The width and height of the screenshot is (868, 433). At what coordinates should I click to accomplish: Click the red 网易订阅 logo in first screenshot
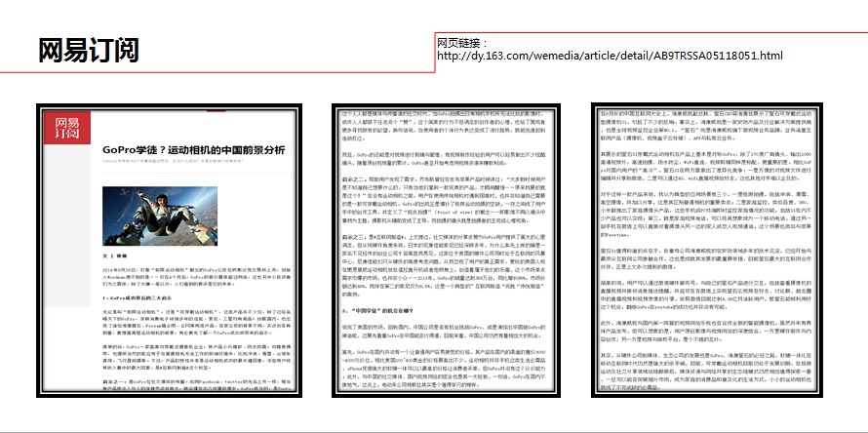coord(67,128)
